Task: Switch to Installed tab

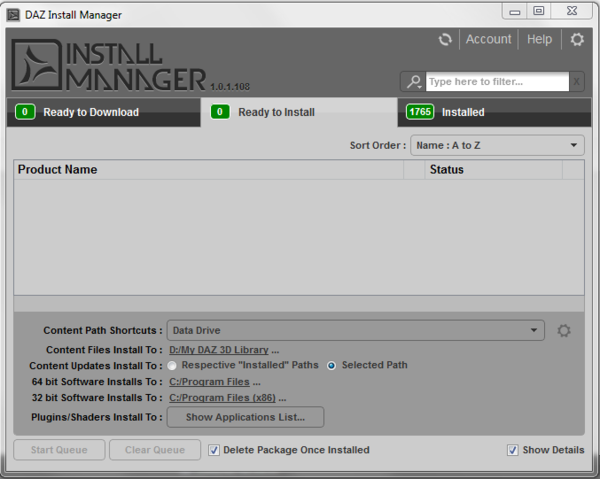Action: tap(494, 112)
